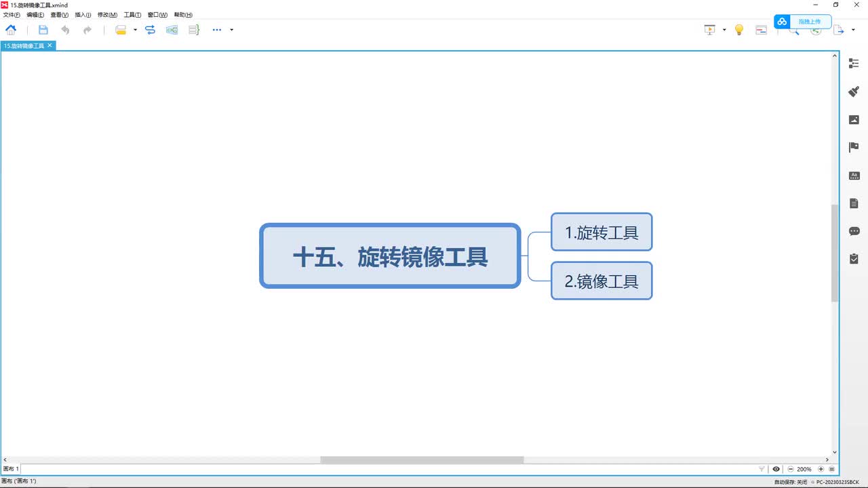Select central topic 十五、旋转镜像工具
The width and height of the screenshot is (868, 488).
[x=390, y=256]
